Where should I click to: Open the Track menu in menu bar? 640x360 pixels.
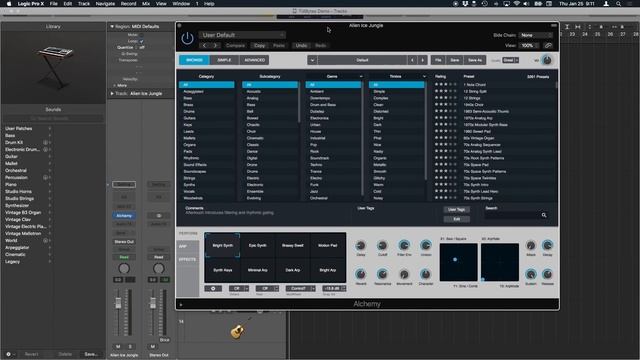[84, 4]
